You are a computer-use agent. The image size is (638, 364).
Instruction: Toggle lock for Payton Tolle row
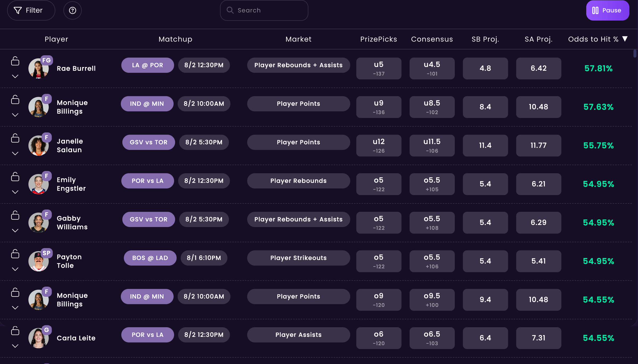15,253
